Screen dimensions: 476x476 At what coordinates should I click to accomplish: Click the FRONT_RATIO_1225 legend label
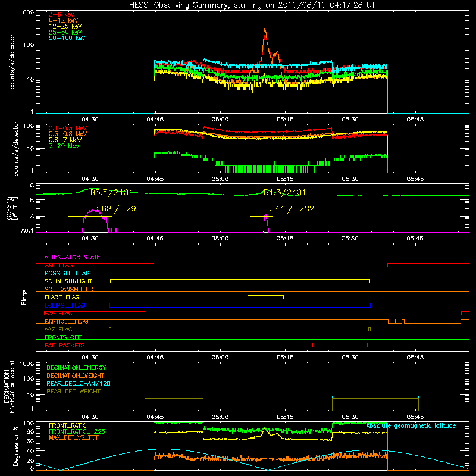coord(77,431)
